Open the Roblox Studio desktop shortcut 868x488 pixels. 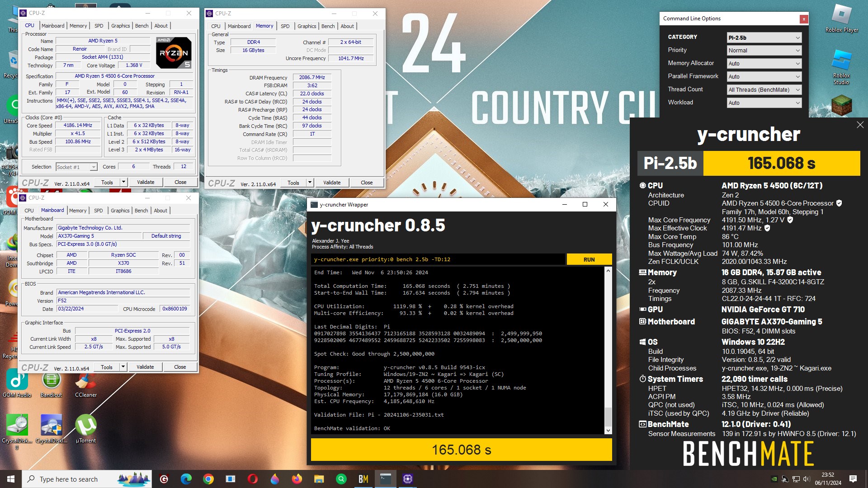coord(841,66)
